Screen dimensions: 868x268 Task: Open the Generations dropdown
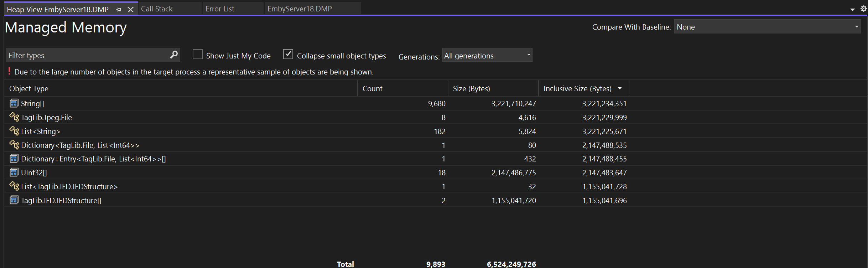487,55
